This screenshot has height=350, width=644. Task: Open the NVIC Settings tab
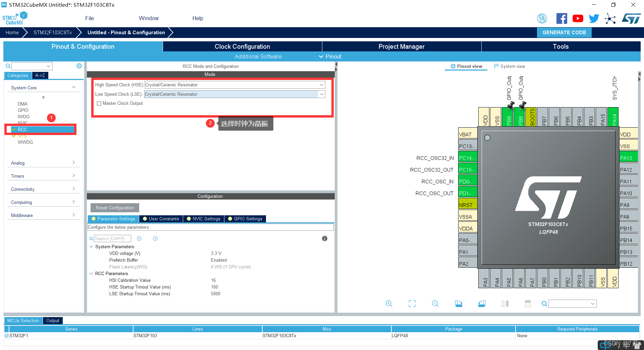(204, 219)
